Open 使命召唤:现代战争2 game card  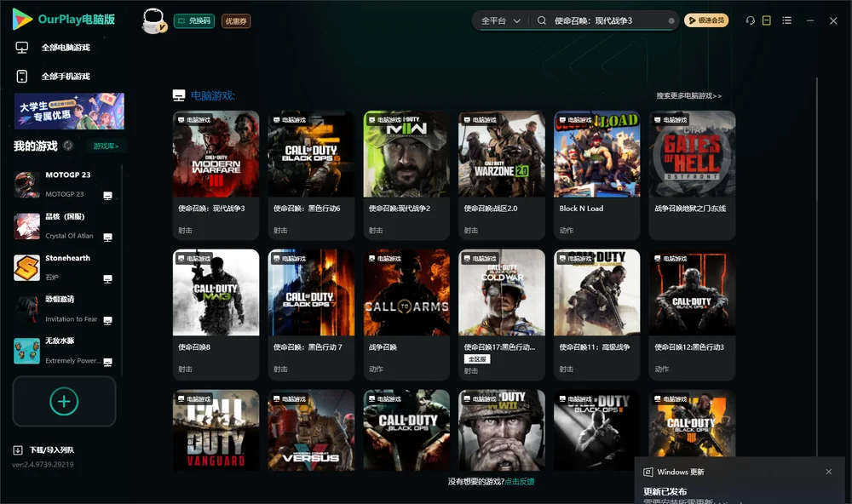(406, 175)
